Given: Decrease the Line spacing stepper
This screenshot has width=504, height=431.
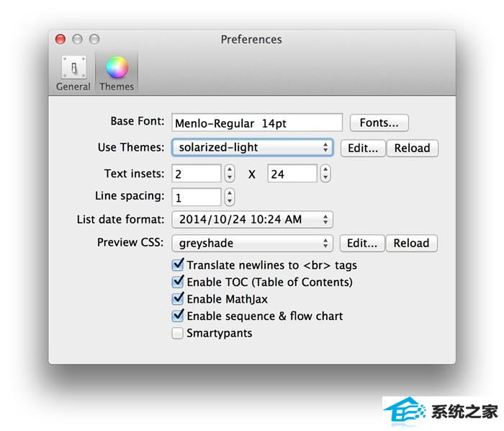Looking at the screenshot, I should [x=230, y=201].
